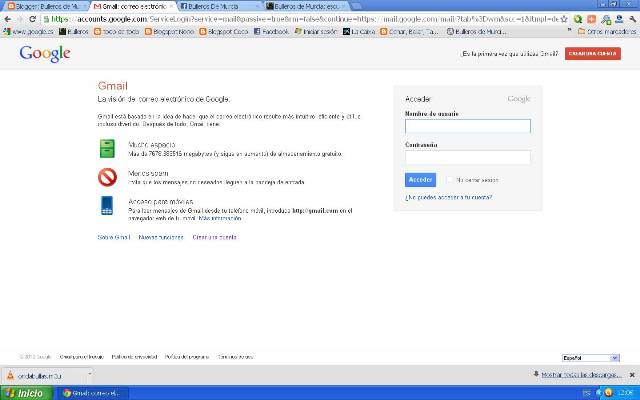Click the blue mobile phone icon
This screenshot has height=400, width=640.
[x=107, y=205]
